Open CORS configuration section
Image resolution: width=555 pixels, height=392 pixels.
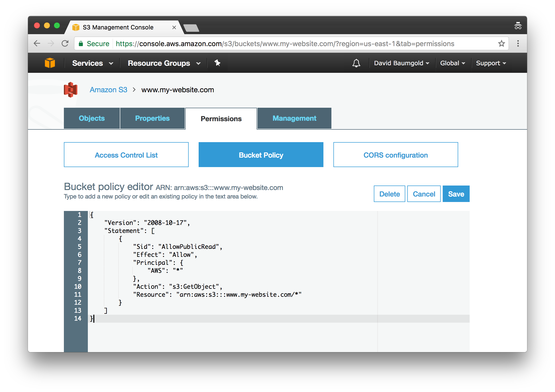(x=396, y=155)
